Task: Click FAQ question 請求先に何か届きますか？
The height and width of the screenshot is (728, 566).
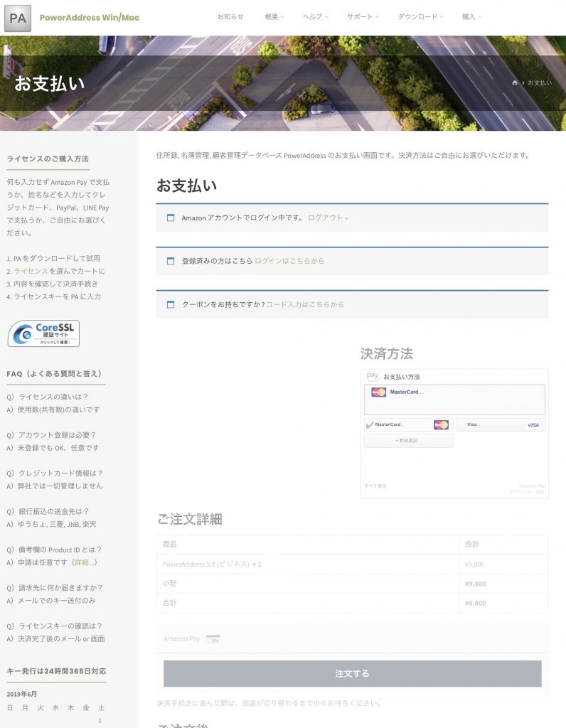Action: (55, 588)
